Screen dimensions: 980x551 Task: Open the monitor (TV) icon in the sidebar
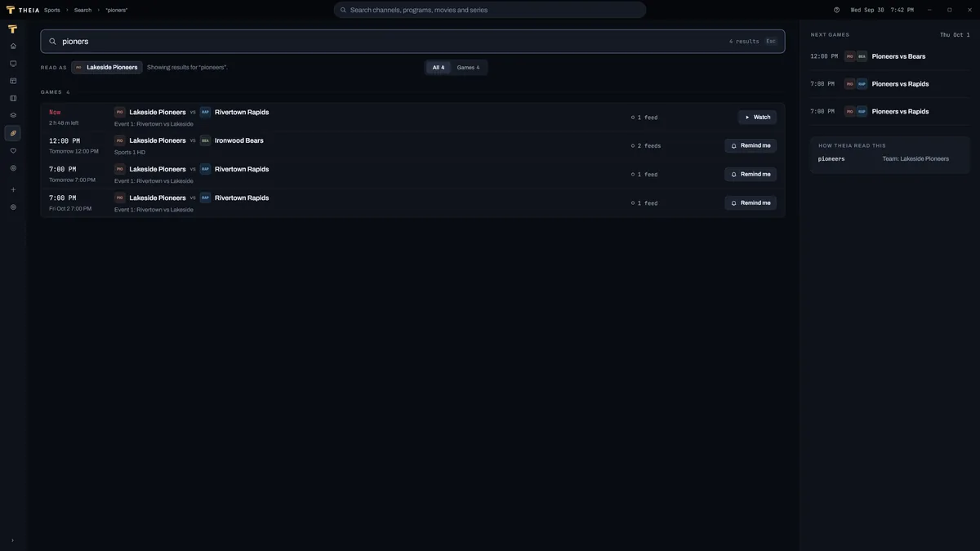[13, 64]
